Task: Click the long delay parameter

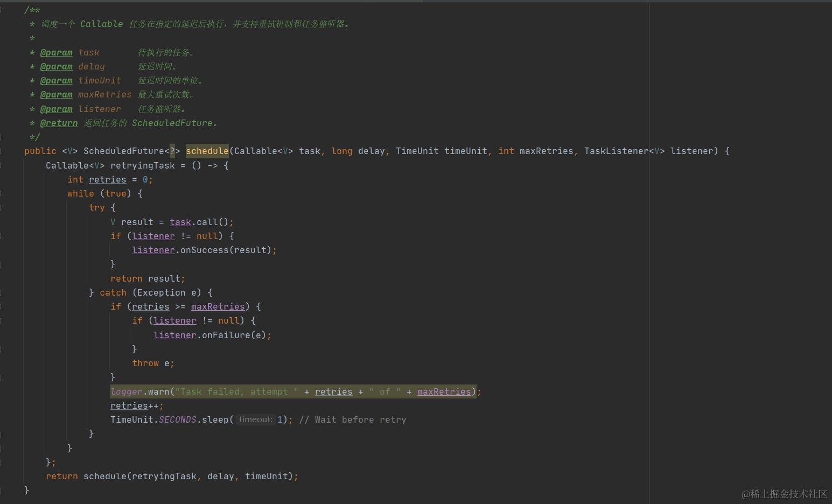Action: pyautogui.click(x=358, y=151)
